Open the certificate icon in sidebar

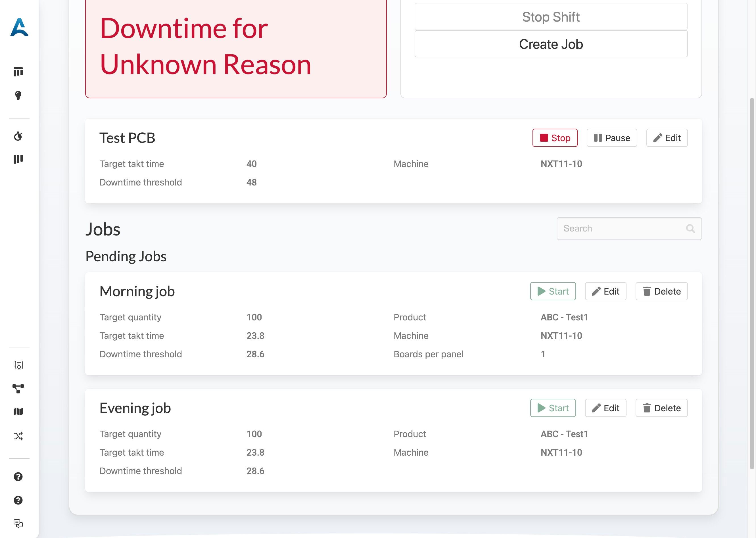click(18, 365)
